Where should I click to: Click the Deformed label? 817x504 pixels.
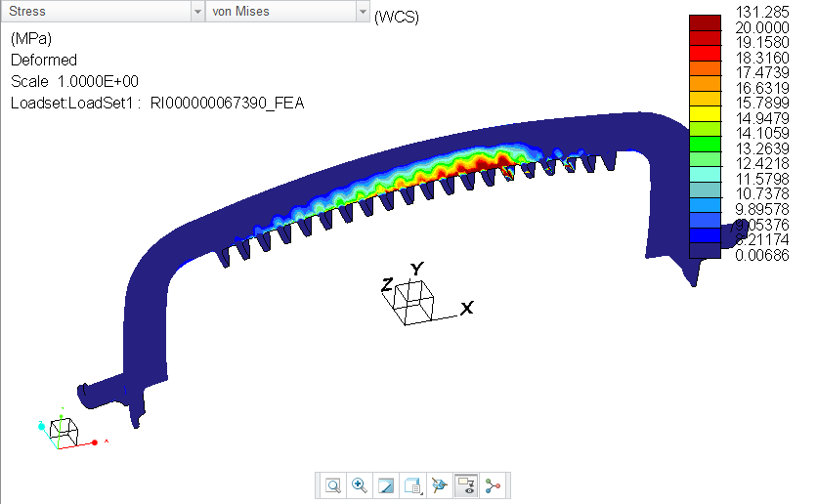[x=44, y=60]
